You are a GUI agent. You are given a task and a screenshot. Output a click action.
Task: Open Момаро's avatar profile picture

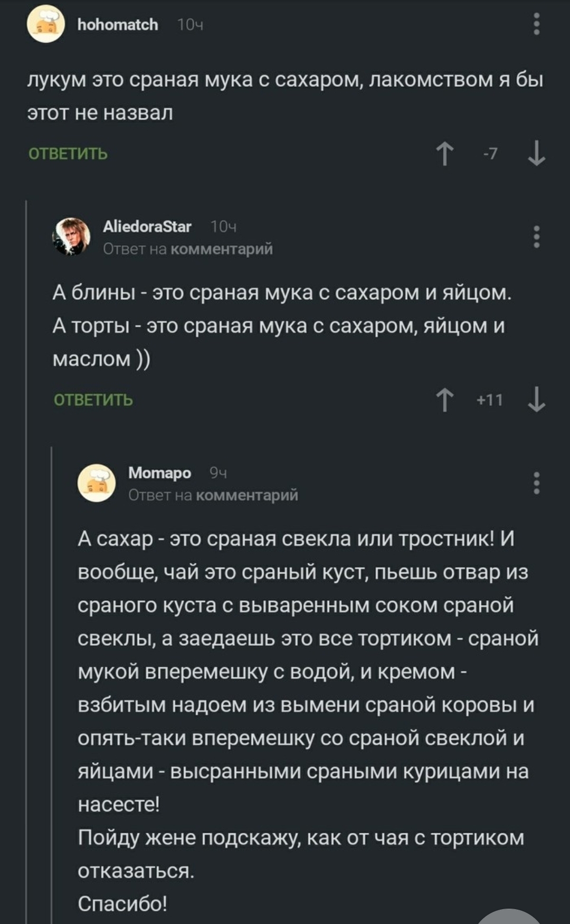coord(97,483)
